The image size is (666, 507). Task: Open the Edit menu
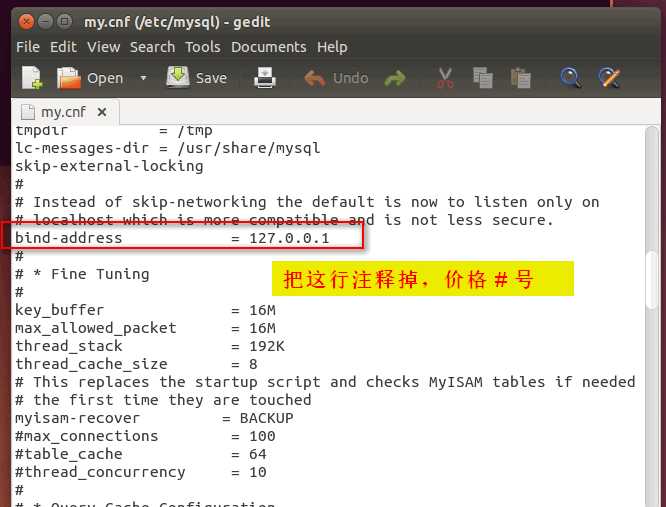tap(63, 47)
